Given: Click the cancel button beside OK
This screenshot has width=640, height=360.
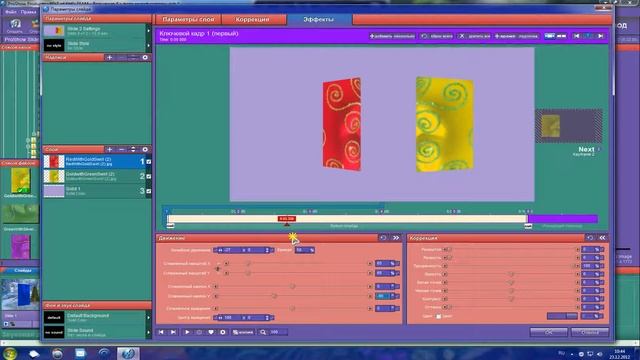Looking at the screenshot, I should [x=590, y=332].
